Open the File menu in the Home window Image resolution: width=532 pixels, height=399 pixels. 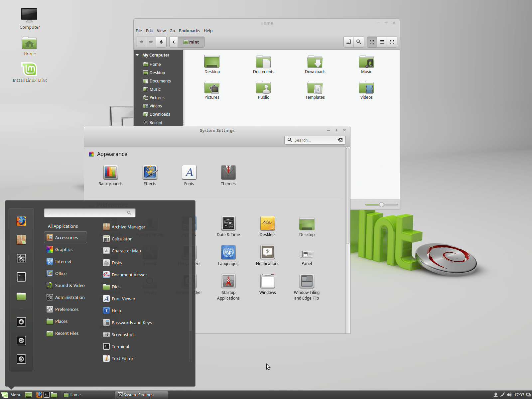point(139,31)
